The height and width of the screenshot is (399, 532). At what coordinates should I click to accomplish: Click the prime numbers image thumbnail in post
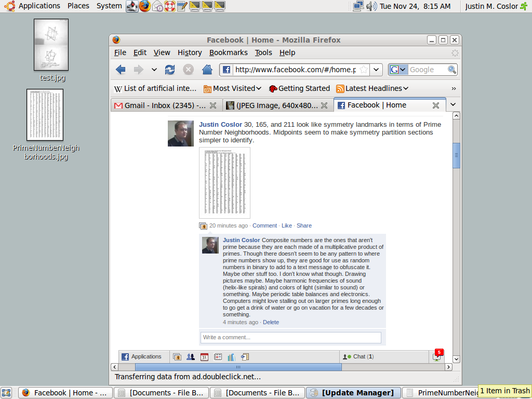coord(224,183)
